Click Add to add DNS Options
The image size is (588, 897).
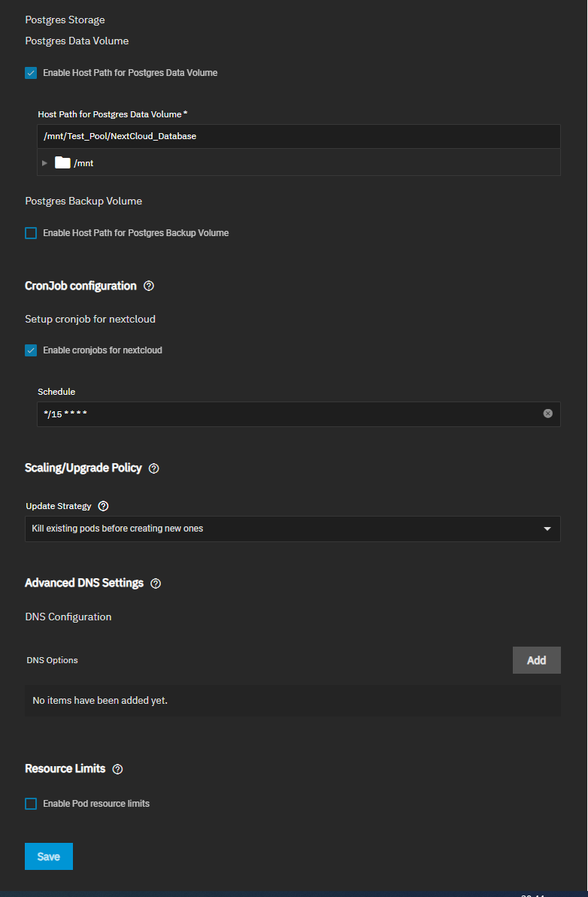(x=536, y=660)
